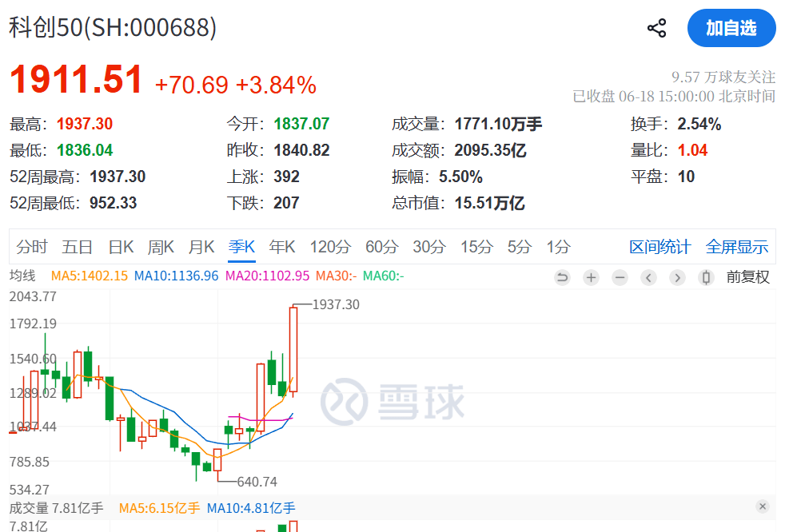Screen dimensions: 801x532
Task: Switch to 分时 chart tab
Action: 32,247
